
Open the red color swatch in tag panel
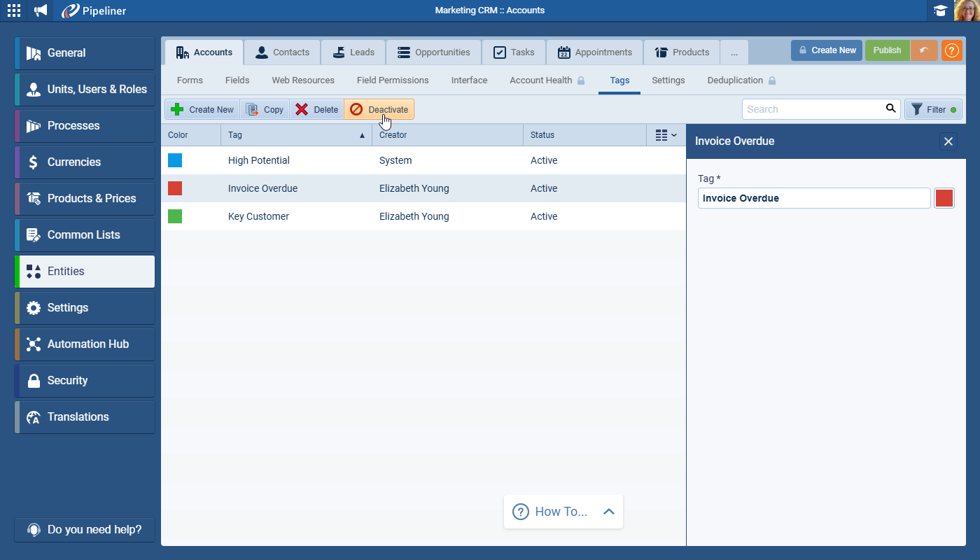point(944,198)
